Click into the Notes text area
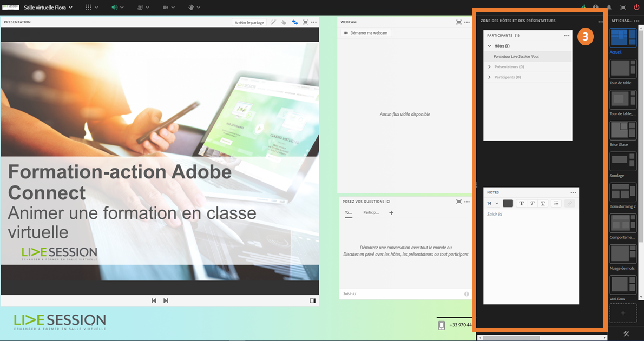The height and width of the screenshot is (341, 644). pos(531,257)
